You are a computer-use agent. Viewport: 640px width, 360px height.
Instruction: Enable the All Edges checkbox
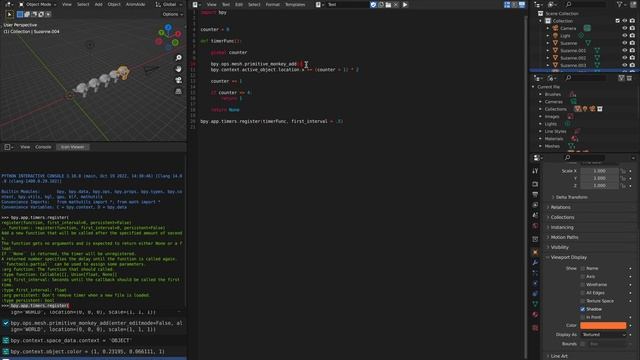[x=582, y=293]
